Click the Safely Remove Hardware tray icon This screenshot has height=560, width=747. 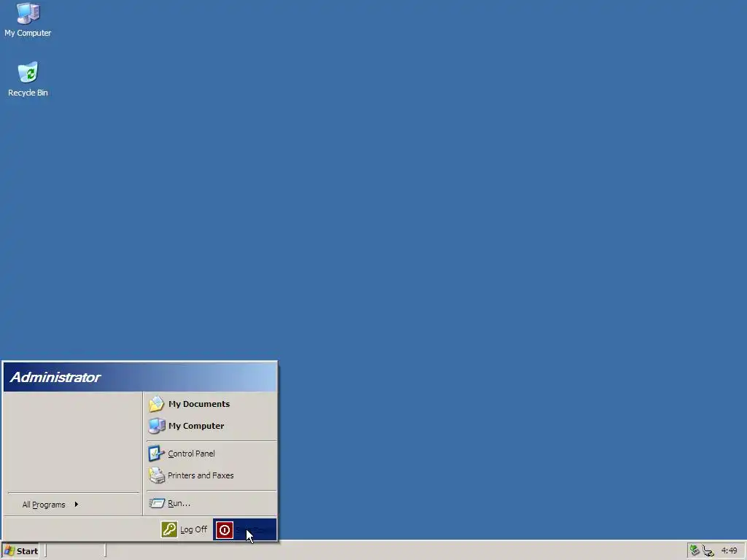(x=694, y=551)
